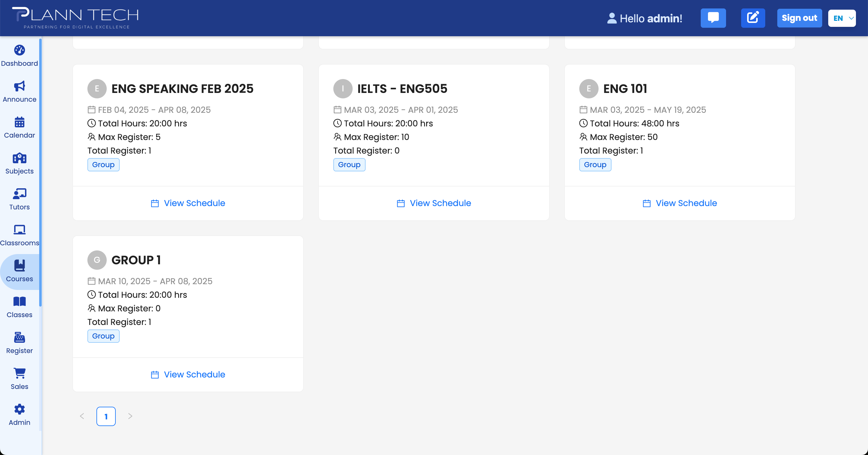View Schedule for IELTS - ENG505
Screen dimensions: 868x455
(434, 203)
